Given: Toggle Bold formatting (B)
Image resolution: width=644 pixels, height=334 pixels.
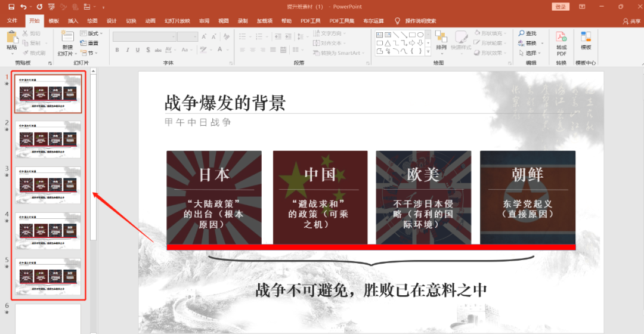Looking at the screenshot, I should click(117, 50).
